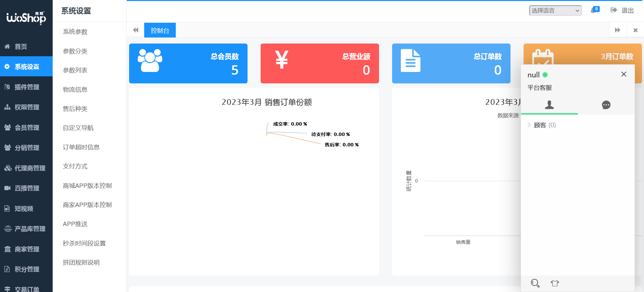Open the 选择语言 language dropdown
644x292 pixels.
[x=555, y=10]
